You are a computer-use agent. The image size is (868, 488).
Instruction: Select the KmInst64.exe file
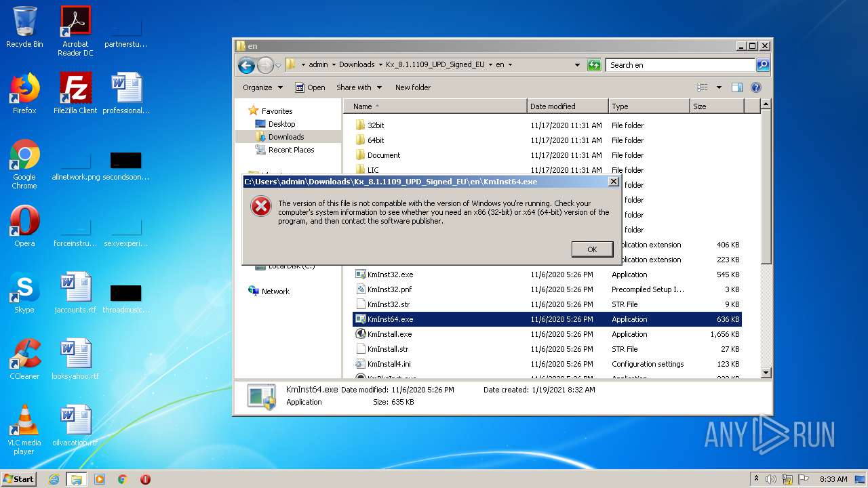coord(547,319)
